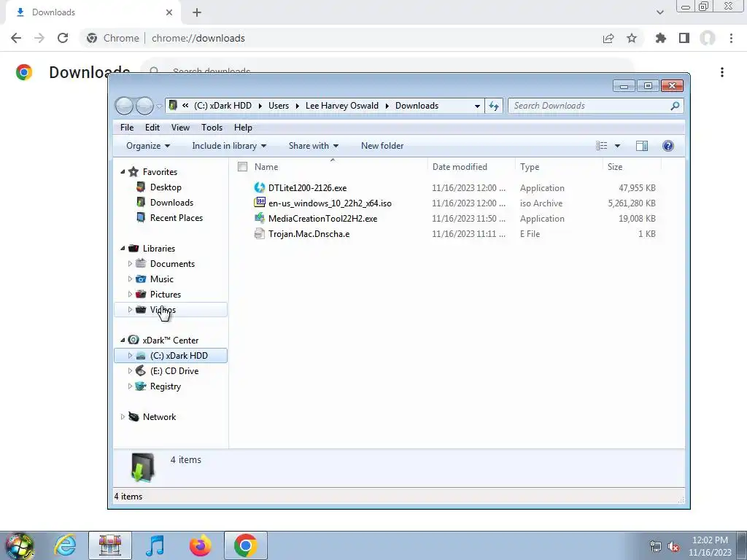Viewport: 747px width, 560px height.
Task: Select the Videos library item
Action: point(171,309)
